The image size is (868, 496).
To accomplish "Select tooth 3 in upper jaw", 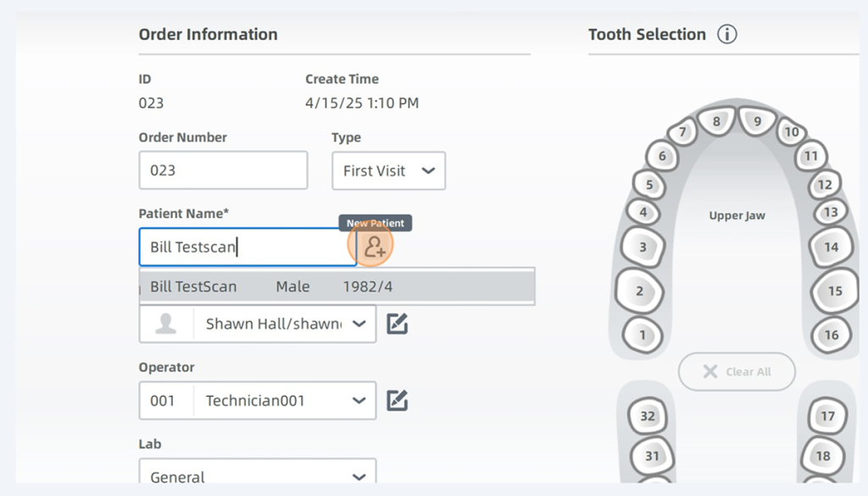I will coord(643,248).
